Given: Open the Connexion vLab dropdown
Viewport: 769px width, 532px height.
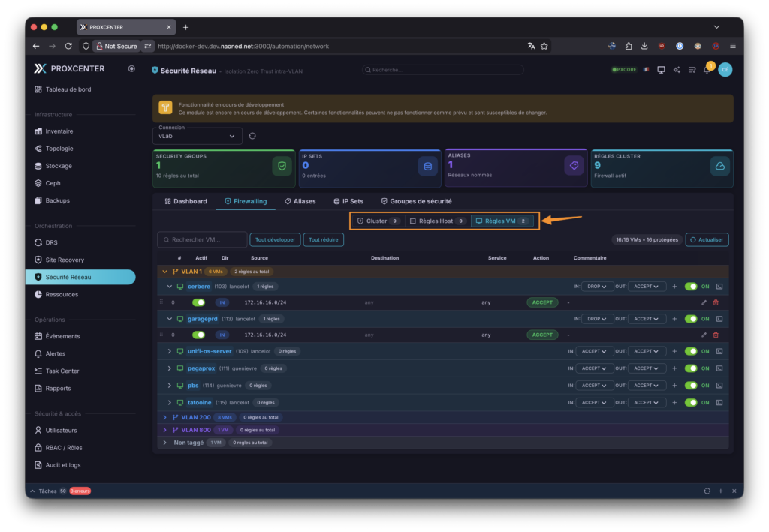Looking at the screenshot, I should click(197, 136).
